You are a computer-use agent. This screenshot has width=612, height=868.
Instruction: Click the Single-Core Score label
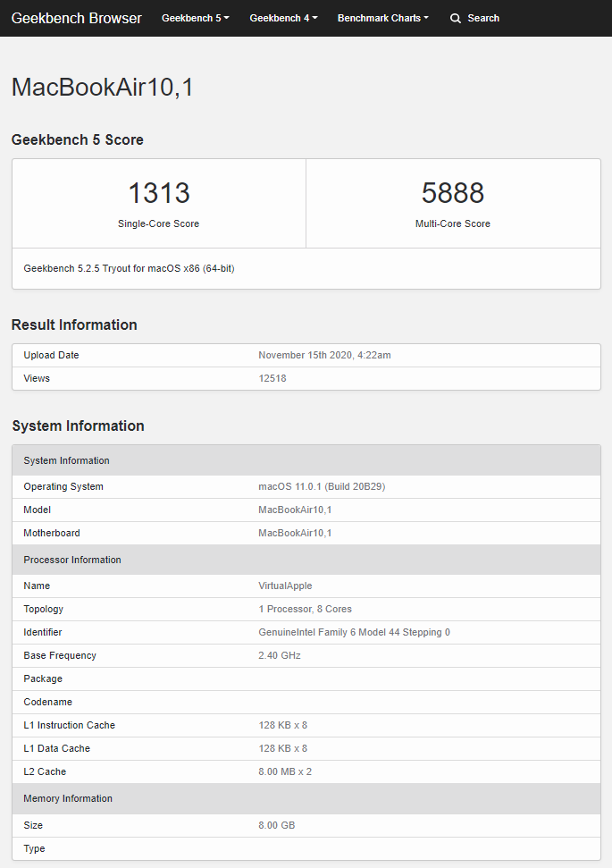pyautogui.click(x=158, y=223)
